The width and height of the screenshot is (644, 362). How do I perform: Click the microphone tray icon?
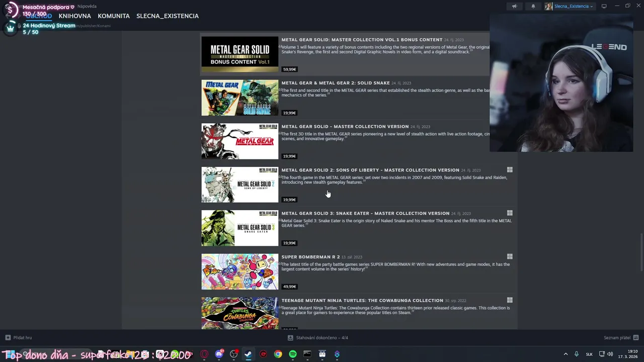[577, 354]
